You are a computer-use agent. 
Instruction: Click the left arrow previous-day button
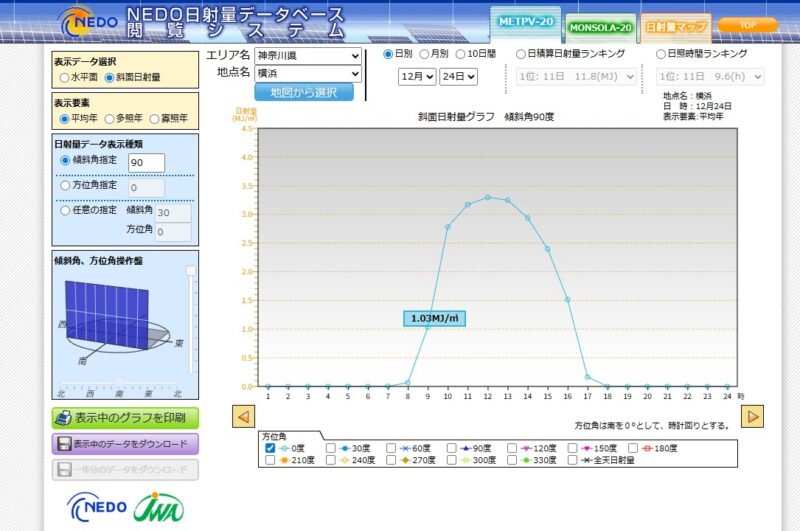(x=243, y=415)
